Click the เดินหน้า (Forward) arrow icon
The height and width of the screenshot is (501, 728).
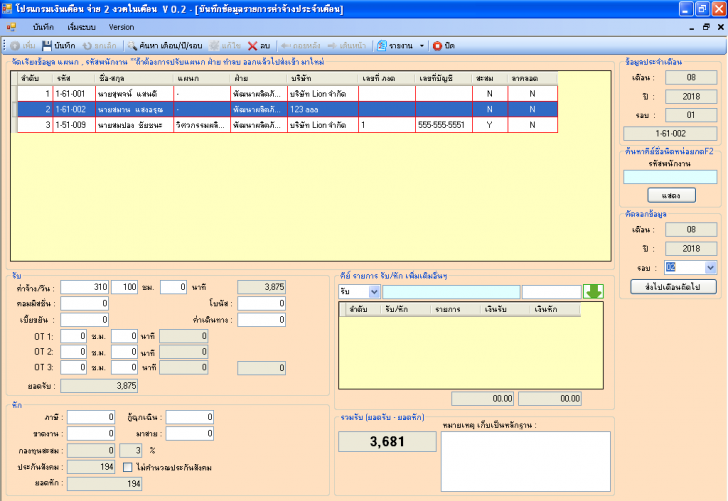point(332,46)
